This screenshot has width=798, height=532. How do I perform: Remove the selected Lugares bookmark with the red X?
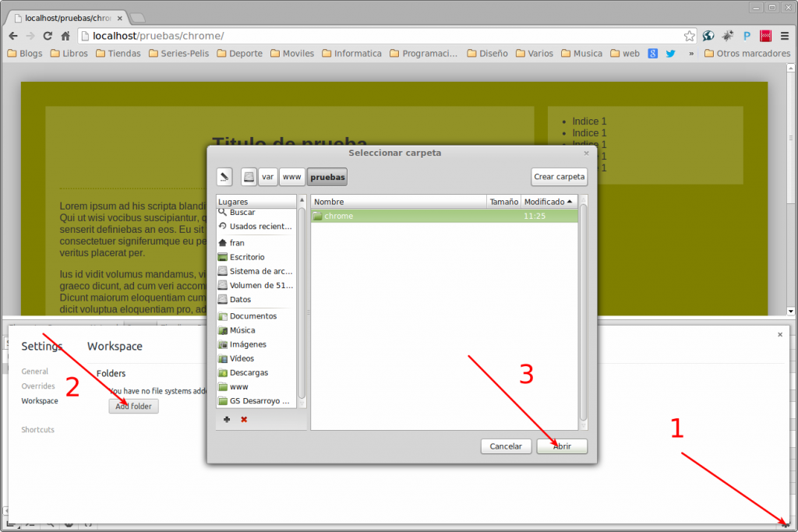(x=244, y=420)
